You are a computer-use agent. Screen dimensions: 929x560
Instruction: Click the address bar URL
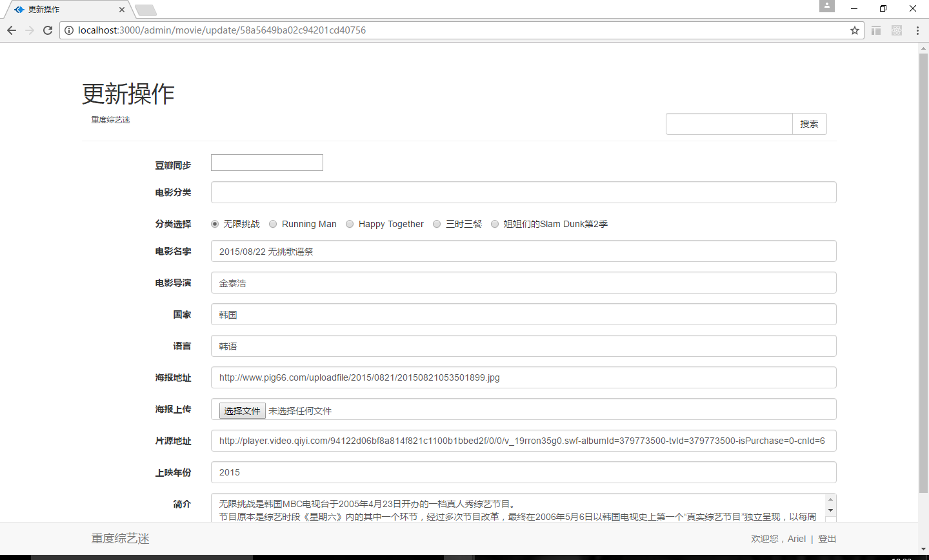pyautogui.click(x=222, y=30)
